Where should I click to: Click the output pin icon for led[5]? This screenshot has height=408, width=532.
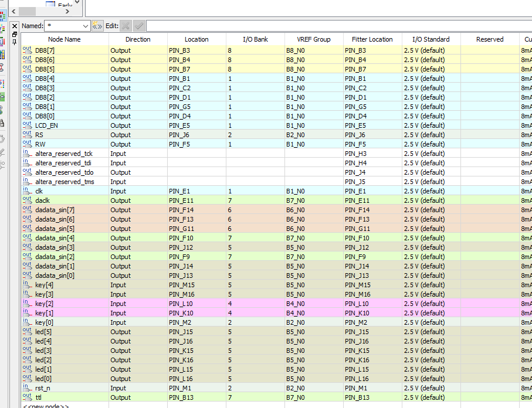[27, 331]
